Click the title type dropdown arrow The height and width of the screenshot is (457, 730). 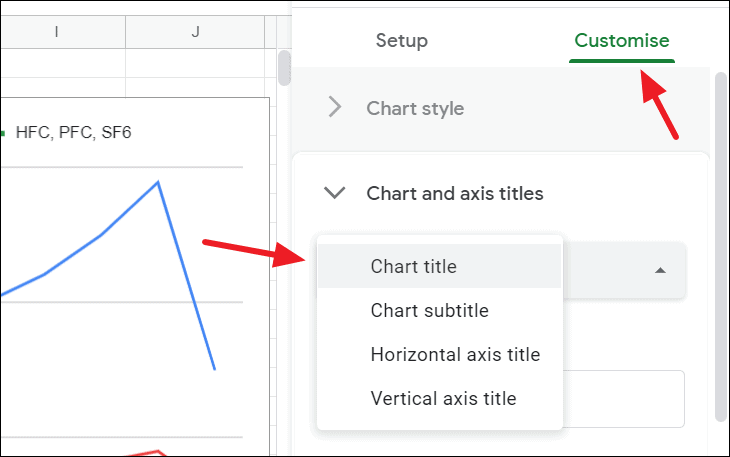click(660, 271)
